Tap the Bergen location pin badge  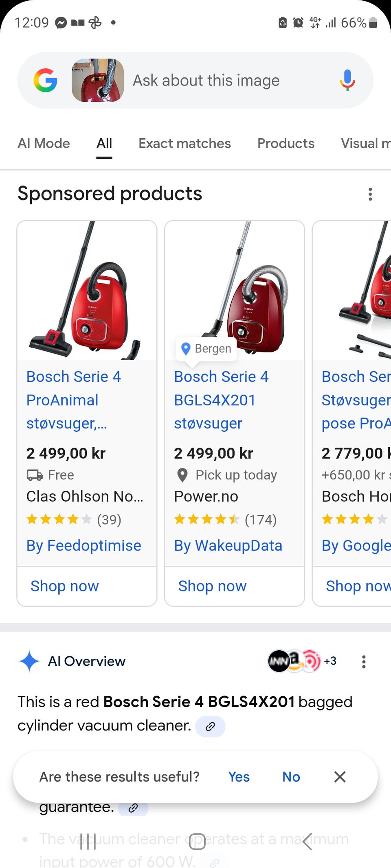[206, 349]
